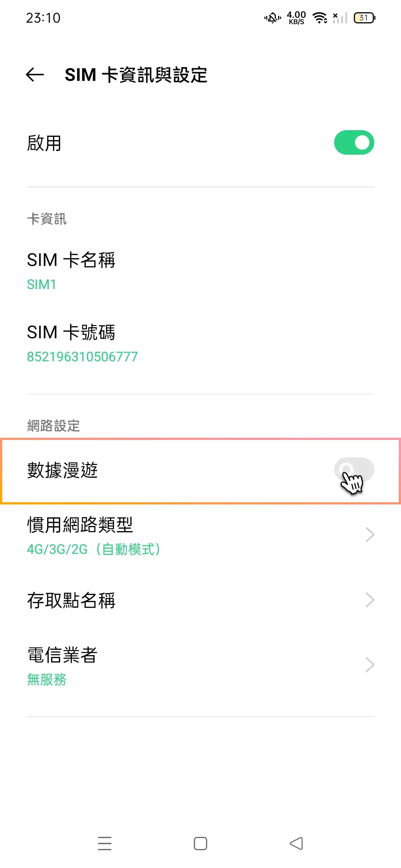
Task: Tap the muted notification icon in status bar
Action: 272,18
